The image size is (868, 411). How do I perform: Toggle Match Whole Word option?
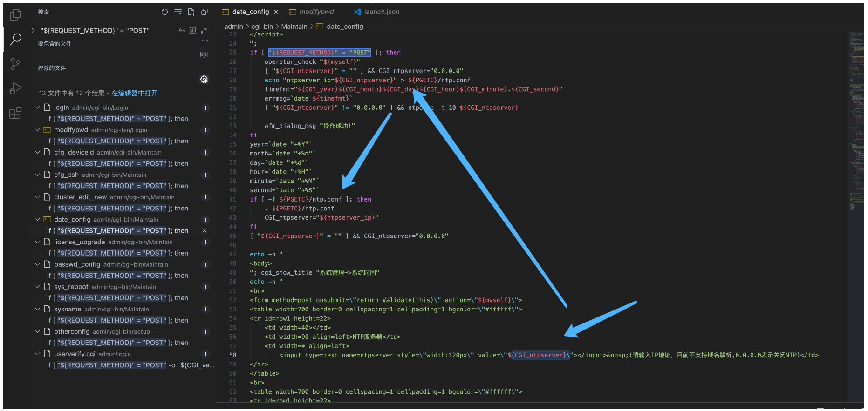(x=193, y=31)
